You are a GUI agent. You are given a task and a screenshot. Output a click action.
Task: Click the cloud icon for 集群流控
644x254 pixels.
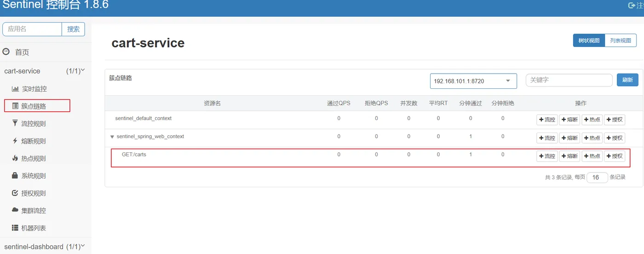point(15,210)
